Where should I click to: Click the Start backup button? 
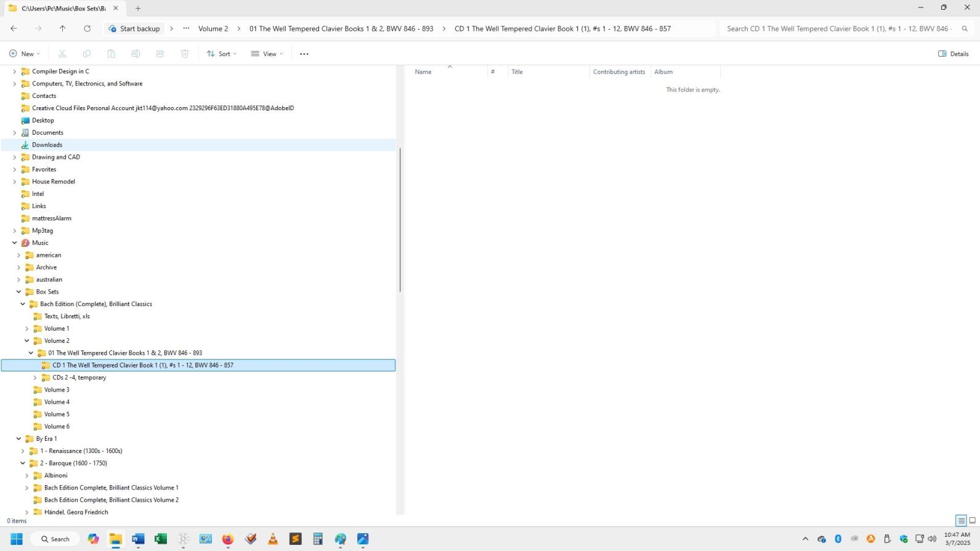coord(134,29)
